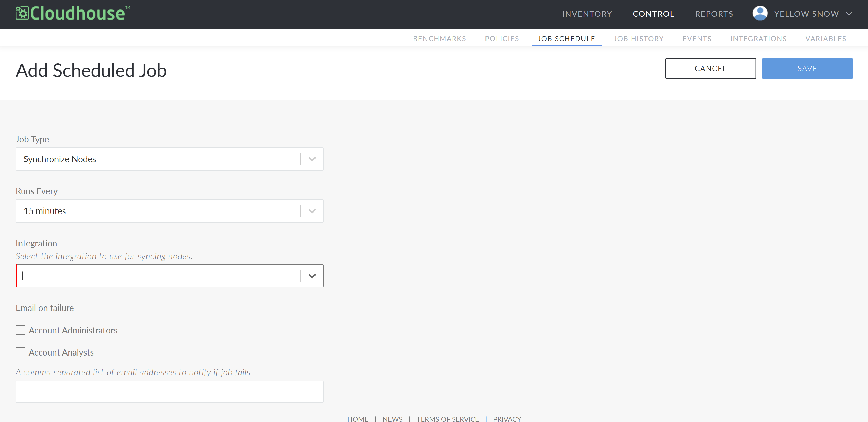The image size is (868, 422).
Task: Click the Yellow Snow account name
Action: tap(806, 14)
